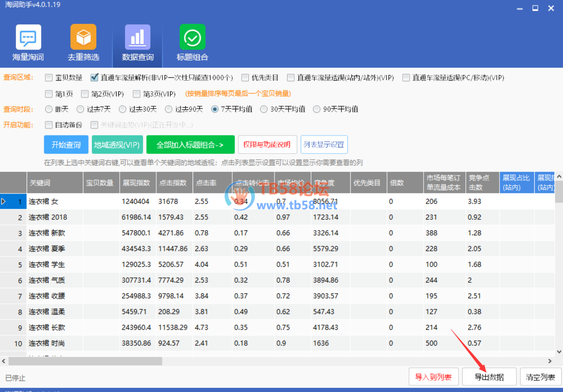Open 列表显示设置 button

[x=324, y=145]
